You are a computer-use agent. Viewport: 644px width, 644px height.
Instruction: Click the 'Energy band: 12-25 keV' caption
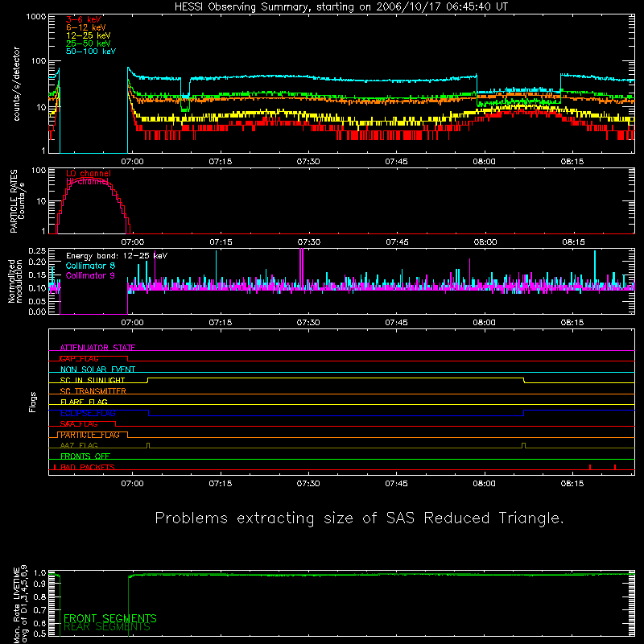pos(117,256)
